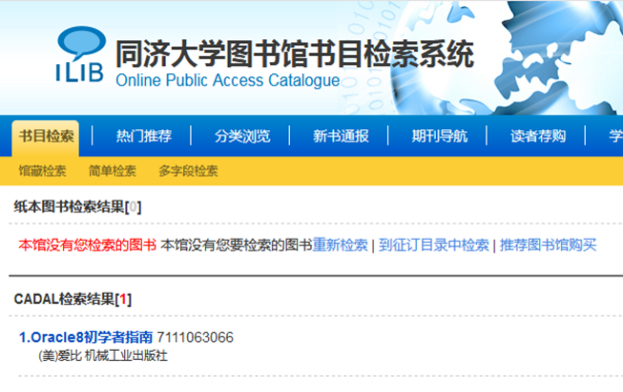Open the 书目检索 tab
The image size is (623, 392).
pyautogui.click(x=46, y=137)
